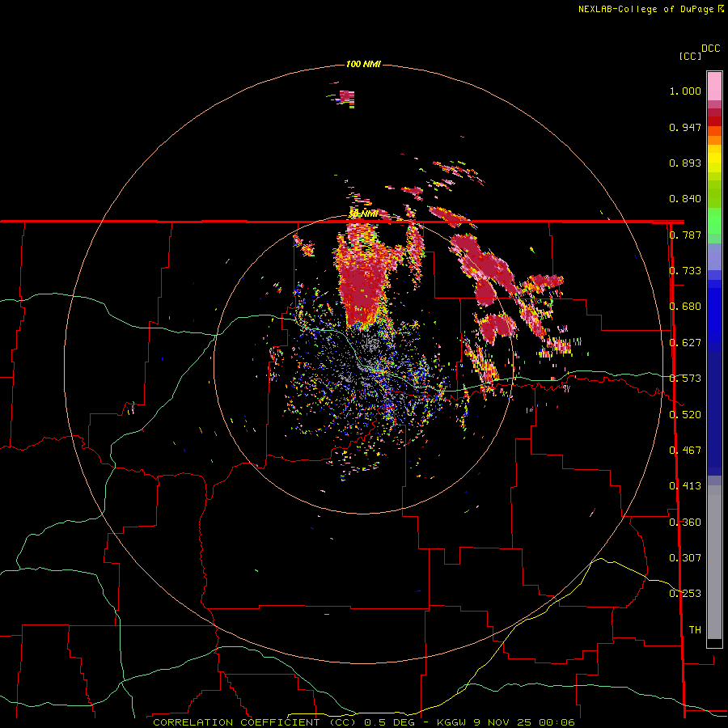Click the TH label on the color scale
728x728 pixels.
(x=695, y=630)
